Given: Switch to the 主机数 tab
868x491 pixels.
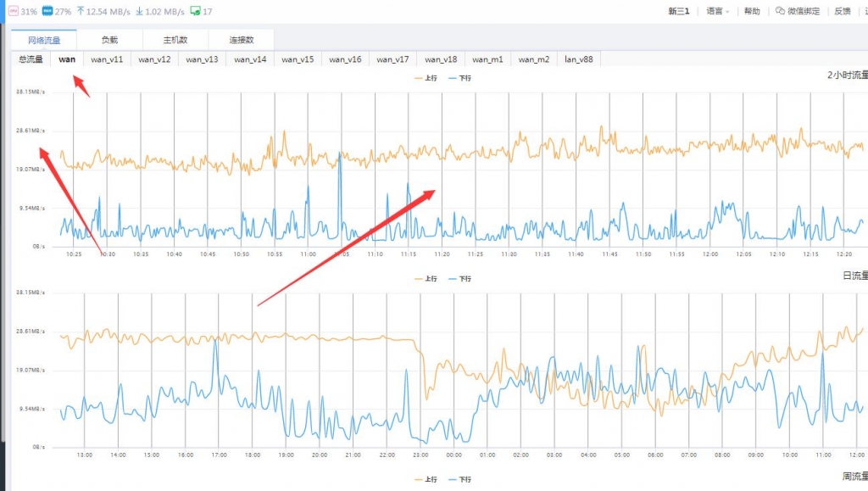Looking at the screenshot, I should coord(175,40).
